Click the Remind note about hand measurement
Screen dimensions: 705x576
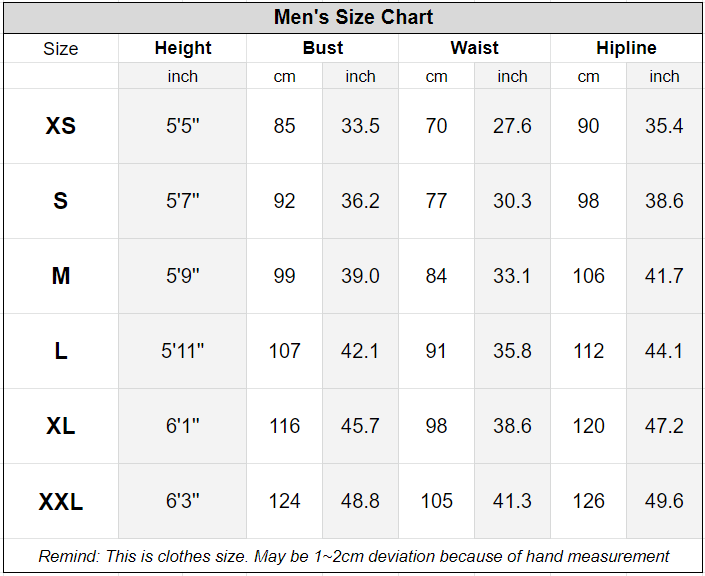click(x=353, y=556)
